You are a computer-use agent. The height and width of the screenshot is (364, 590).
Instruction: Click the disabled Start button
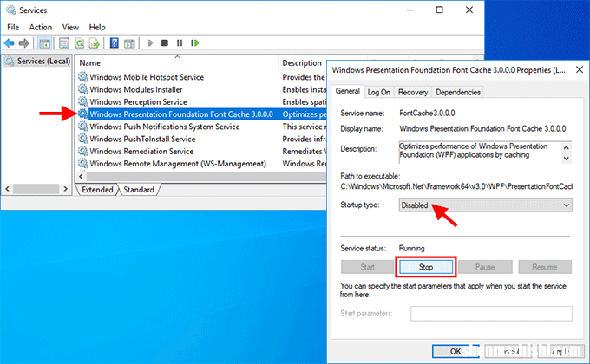[x=367, y=267]
